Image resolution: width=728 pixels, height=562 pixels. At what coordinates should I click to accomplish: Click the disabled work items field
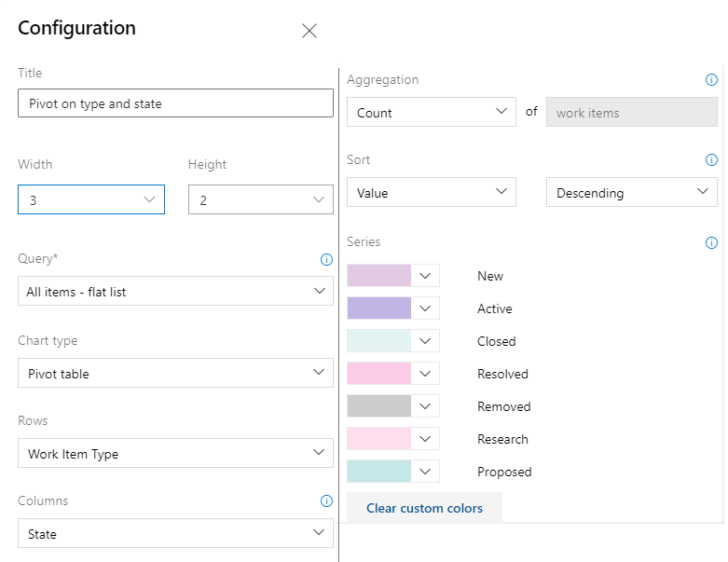[632, 112]
